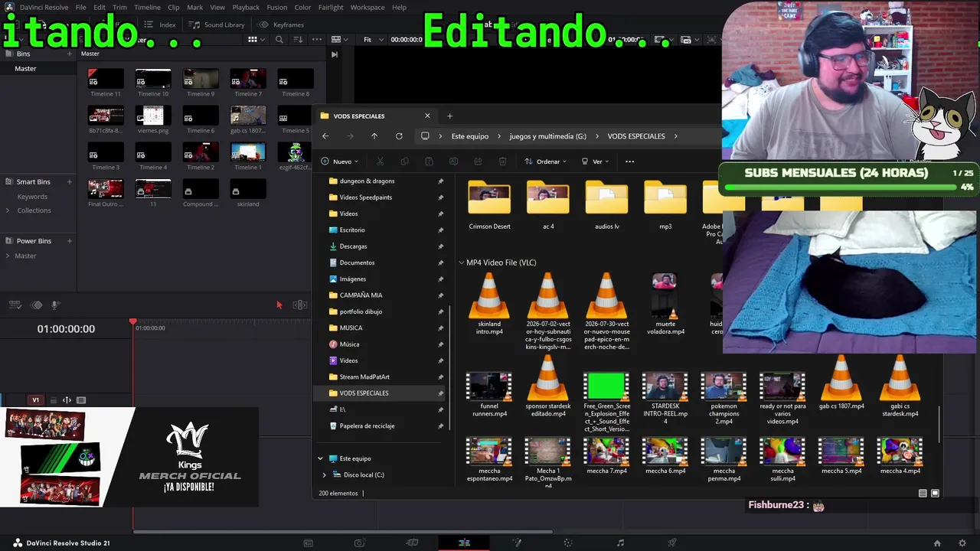
Task: Toggle the Keyframes panel
Action: [x=281, y=24]
